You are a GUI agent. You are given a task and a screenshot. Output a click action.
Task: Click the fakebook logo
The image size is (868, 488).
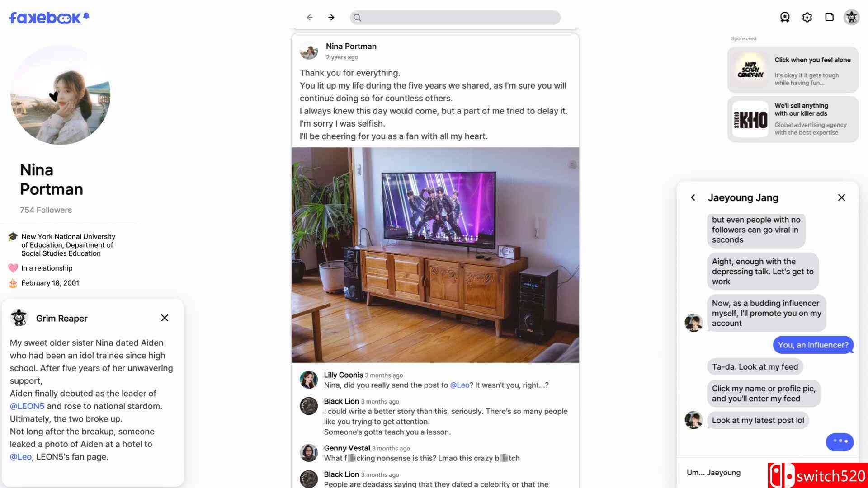point(49,18)
